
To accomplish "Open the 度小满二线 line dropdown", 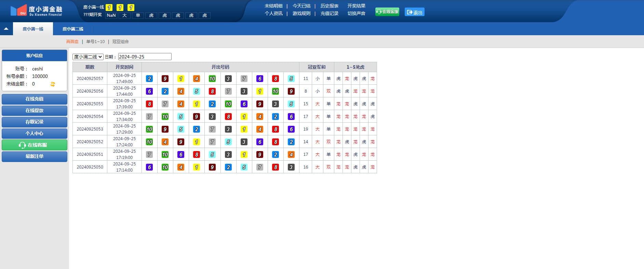I will pos(88,57).
